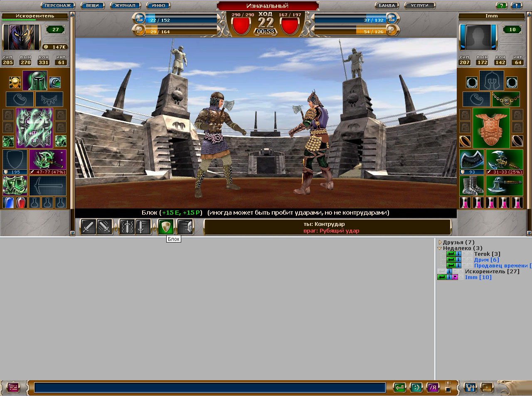The image size is (532, 396).
Task: Click pink flag icon next to Imm [10]
Action: click(455, 277)
